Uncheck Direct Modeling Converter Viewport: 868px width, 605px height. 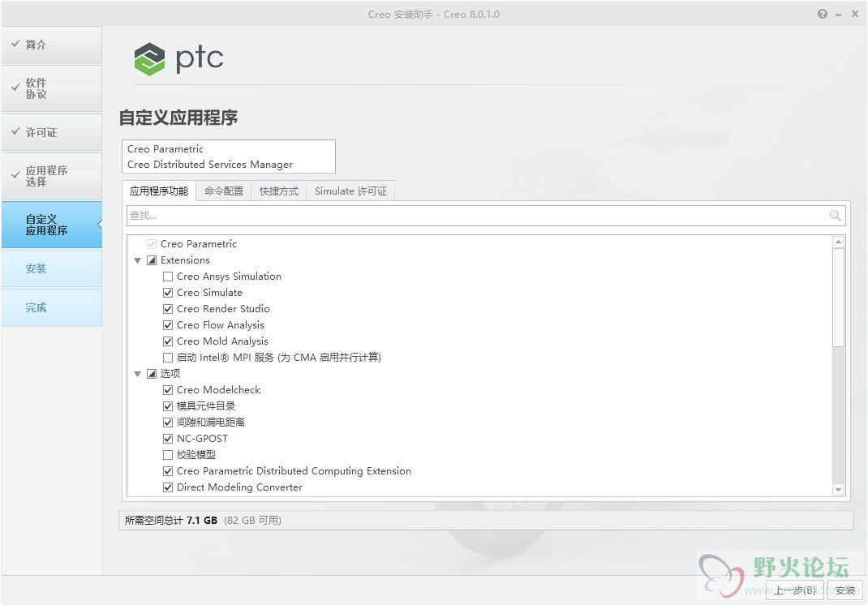click(x=168, y=487)
